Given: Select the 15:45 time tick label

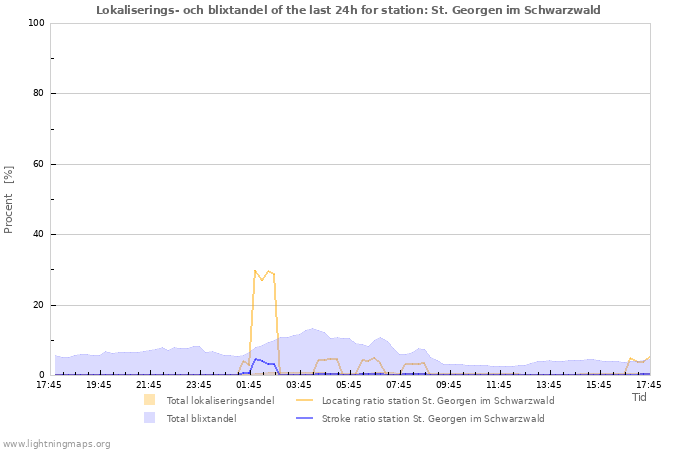Looking at the screenshot, I should (599, 384).
